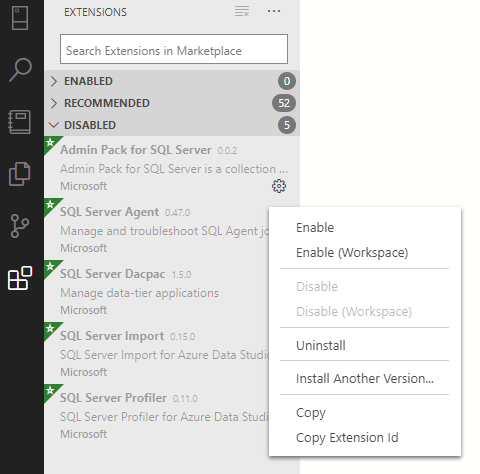Click the Microsoft publisher under SQL Server Dacpac

coord(83,310)
